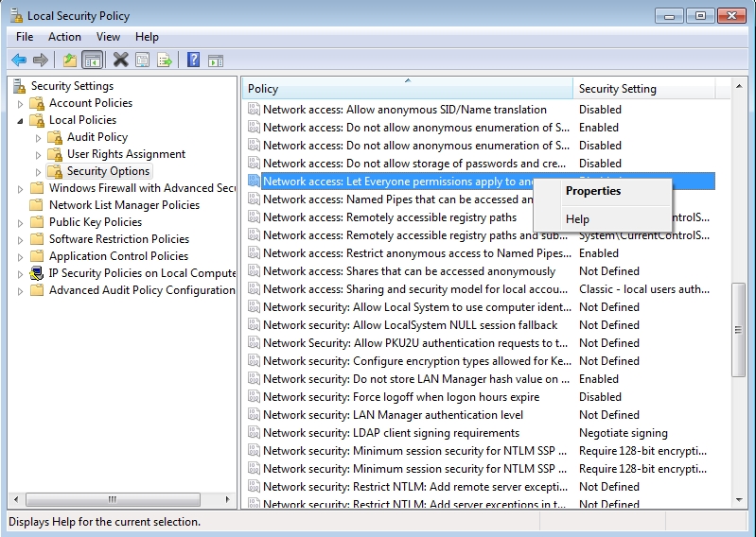
Task: Choose Properties from the context menu
Action: [593, 191]
